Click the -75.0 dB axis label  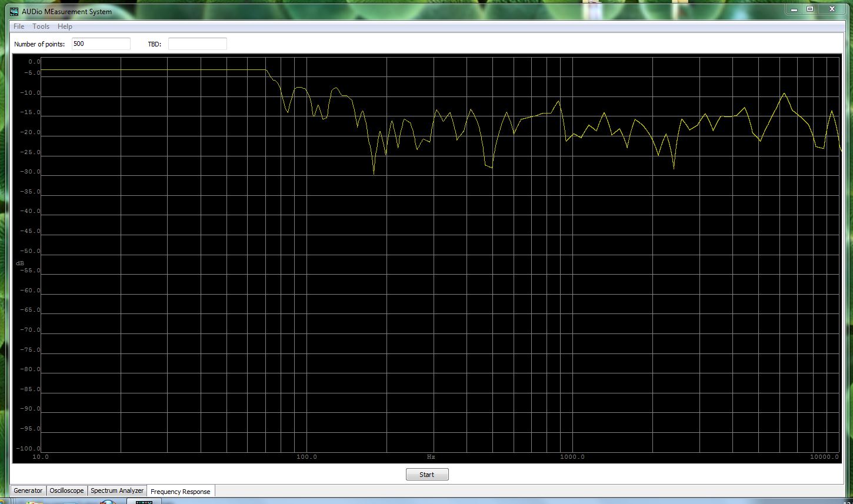click(x=30, y=350)
